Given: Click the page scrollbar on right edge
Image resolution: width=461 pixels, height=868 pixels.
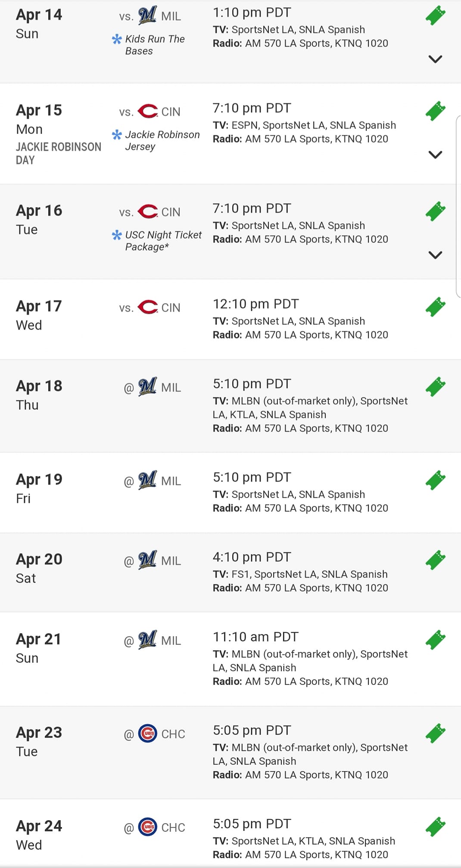Looking at the screenshot, I should point(458,207).
